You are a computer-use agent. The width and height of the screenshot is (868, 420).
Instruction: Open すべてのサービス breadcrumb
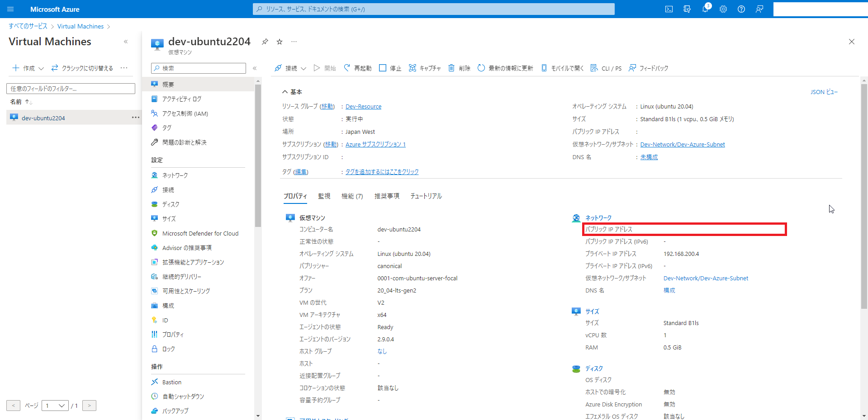pyautogui.click(x=28, y=26)
